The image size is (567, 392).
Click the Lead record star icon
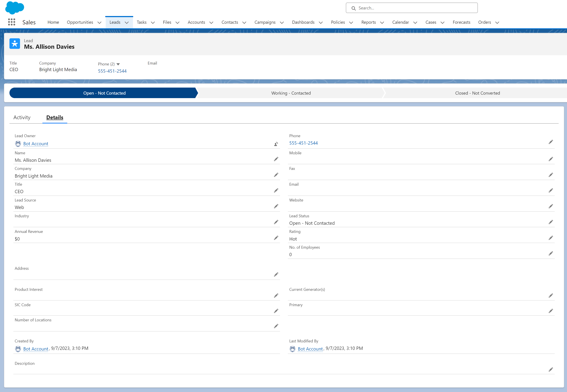tap(15, 44)
